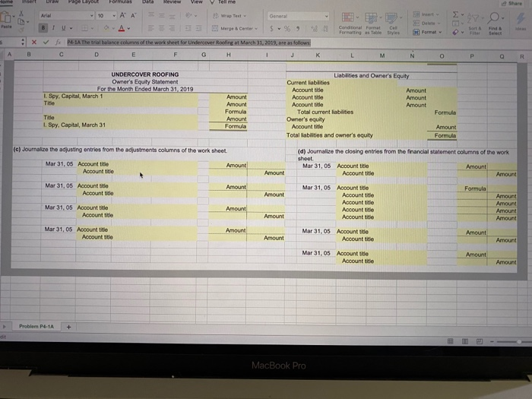The width and height of the screenshot is (532, 399).
Task: Increase font size with larger A
Action: point(123,15)
